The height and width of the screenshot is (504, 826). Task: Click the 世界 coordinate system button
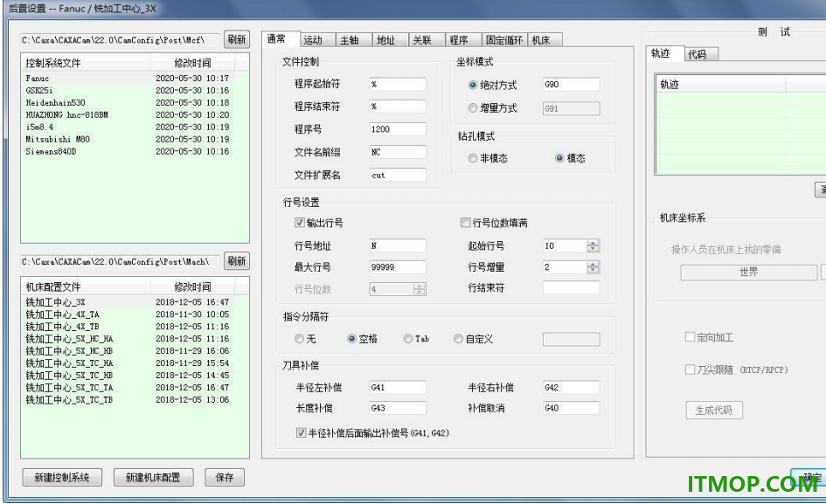point(748,273)
